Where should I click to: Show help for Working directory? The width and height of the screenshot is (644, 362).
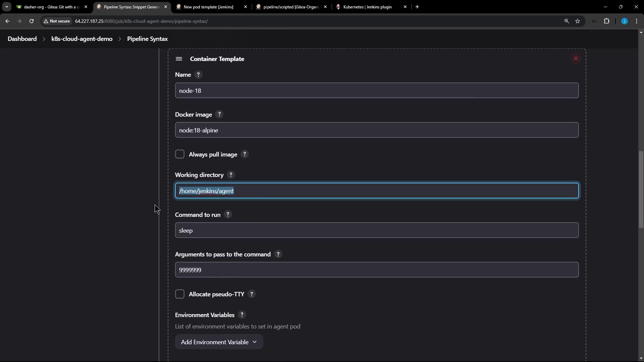click(x=231, y=175)
